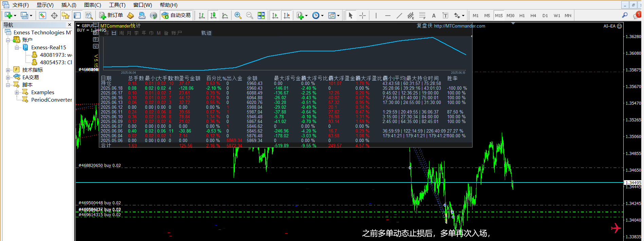Expand the 技术指标 tree node

coord(8,70)
